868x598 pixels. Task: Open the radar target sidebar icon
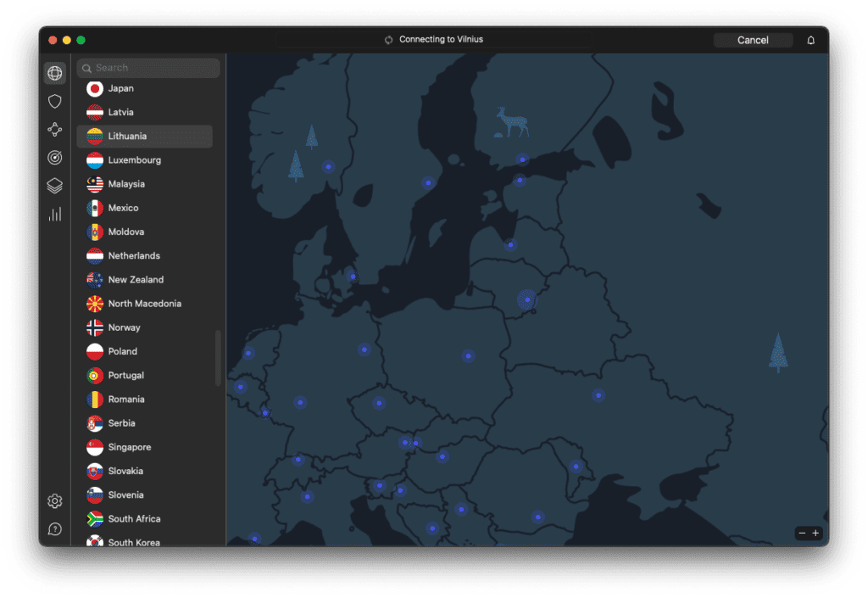click(55, 158)
